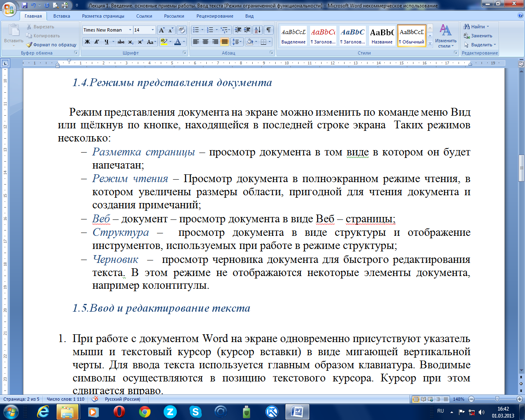The width and height of the screenshot is (525, 420).
Task: Sort text with the A-Я sort icon
Action: pyautogui.click(x=258, y=30)
